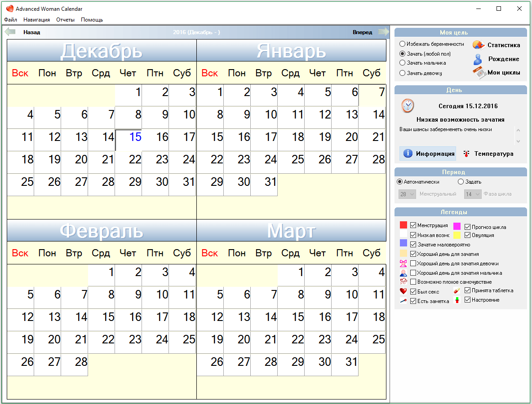Click the note pin icon beside Есть заметка
532x404 pixels.
click(403, 301)
